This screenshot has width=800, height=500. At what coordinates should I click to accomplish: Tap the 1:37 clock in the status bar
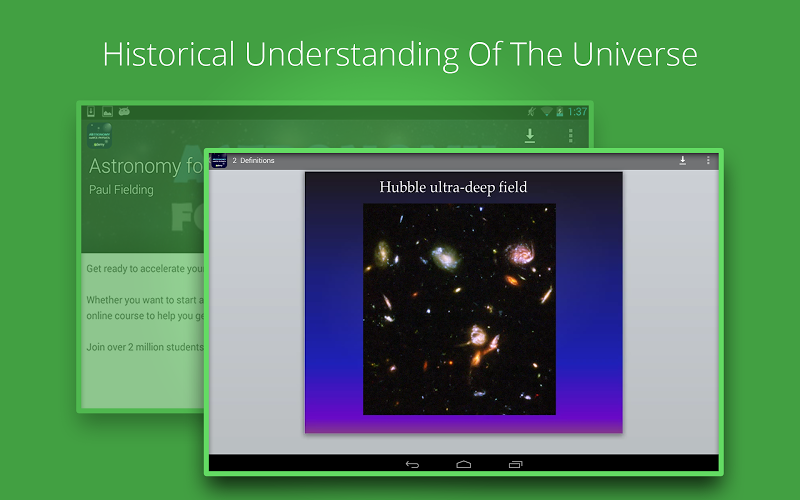click(577, 112)
